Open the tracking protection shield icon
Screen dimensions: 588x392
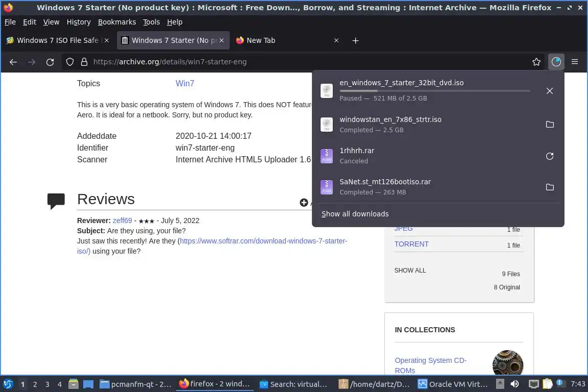tap(70, 62)
